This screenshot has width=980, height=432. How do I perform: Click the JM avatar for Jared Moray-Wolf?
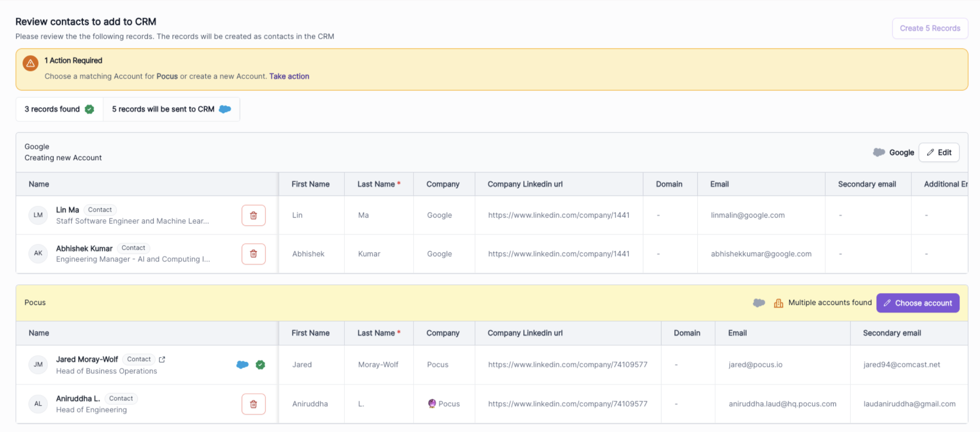click(38, 364)
